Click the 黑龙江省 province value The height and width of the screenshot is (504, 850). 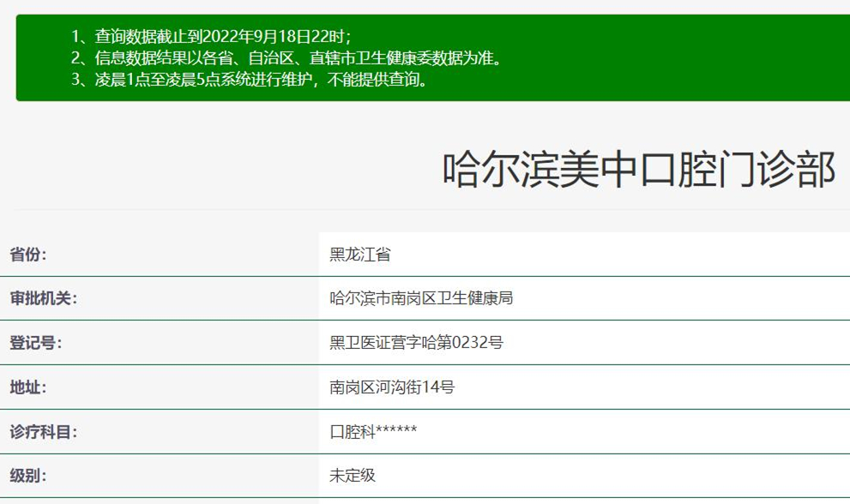tap(360, 255)
